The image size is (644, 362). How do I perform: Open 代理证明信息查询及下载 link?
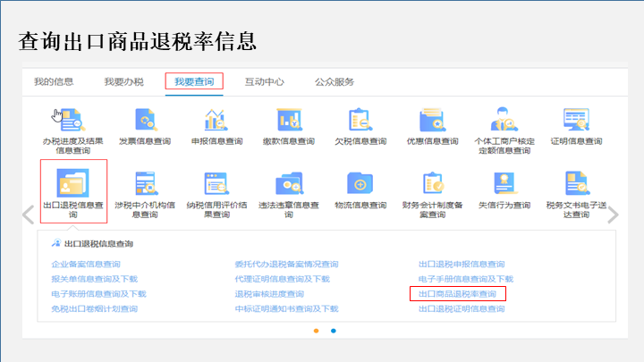tap(282, 279)
